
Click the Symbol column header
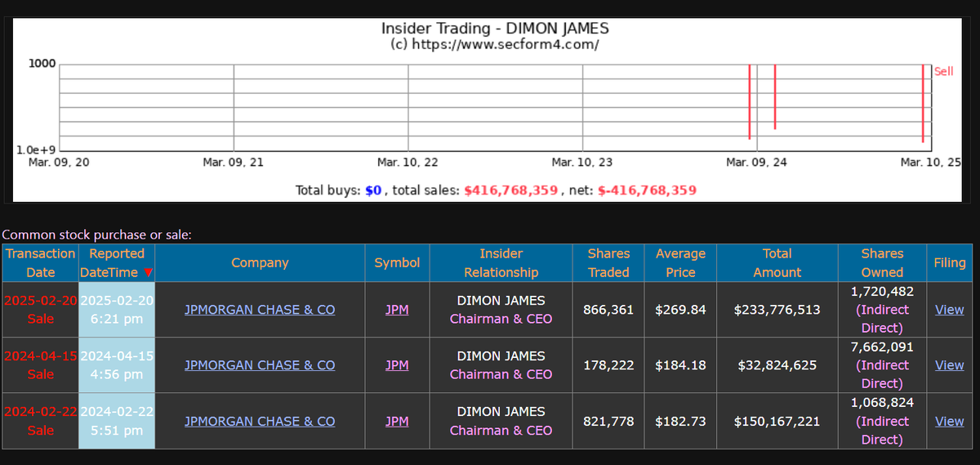(x=397, y=263)
